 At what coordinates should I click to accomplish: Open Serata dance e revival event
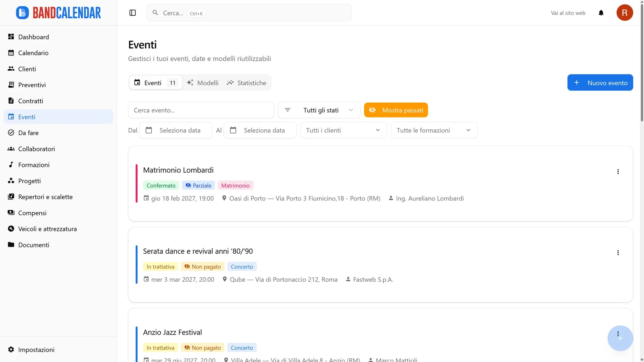(x=198, y=251)
